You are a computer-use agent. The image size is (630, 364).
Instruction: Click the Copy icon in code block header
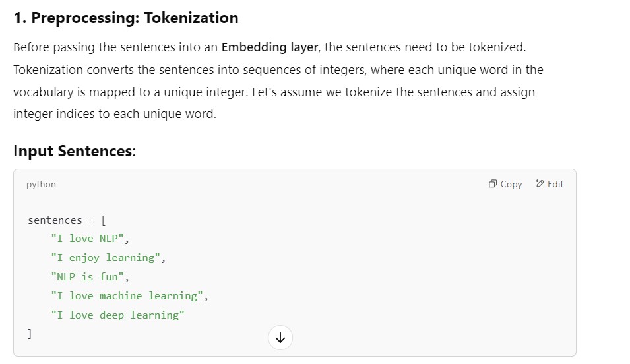[x=492, y=184]
